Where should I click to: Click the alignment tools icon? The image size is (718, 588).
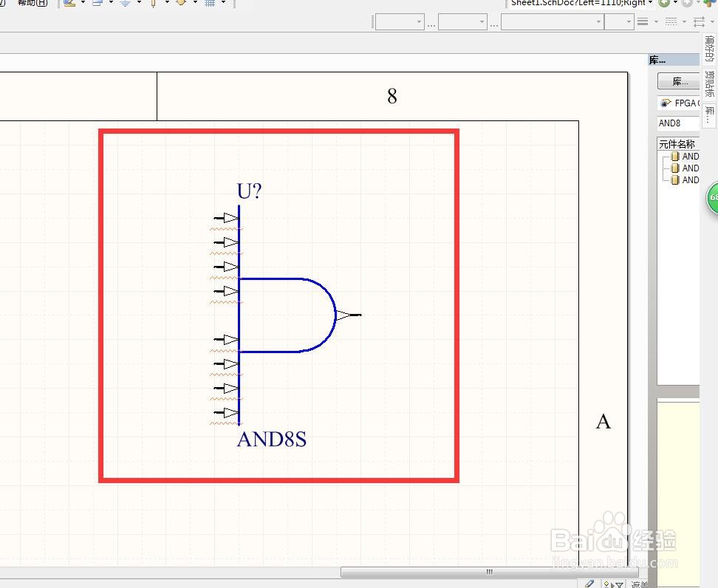click(x=97, y=3)
